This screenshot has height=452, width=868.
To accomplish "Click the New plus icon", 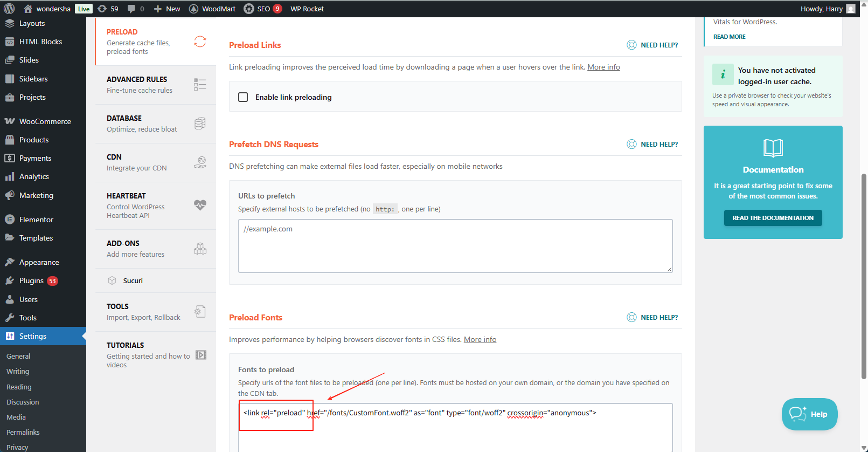I will (x=158, y=9).
